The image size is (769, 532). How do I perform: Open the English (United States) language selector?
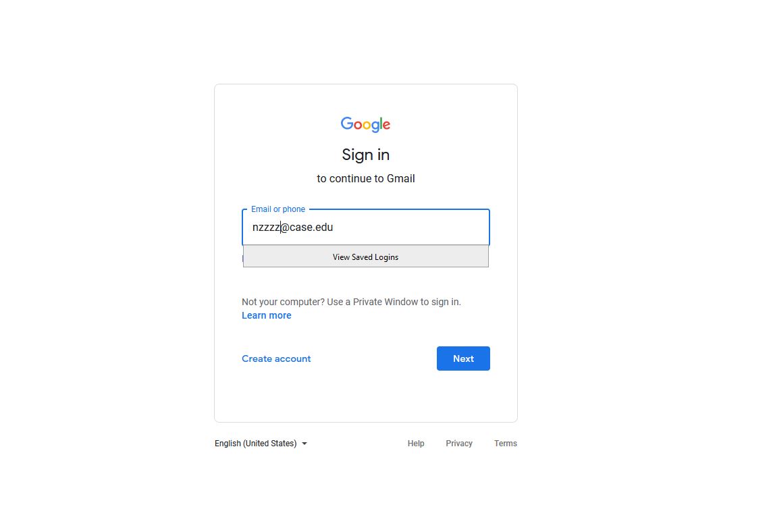coord(261,444)
